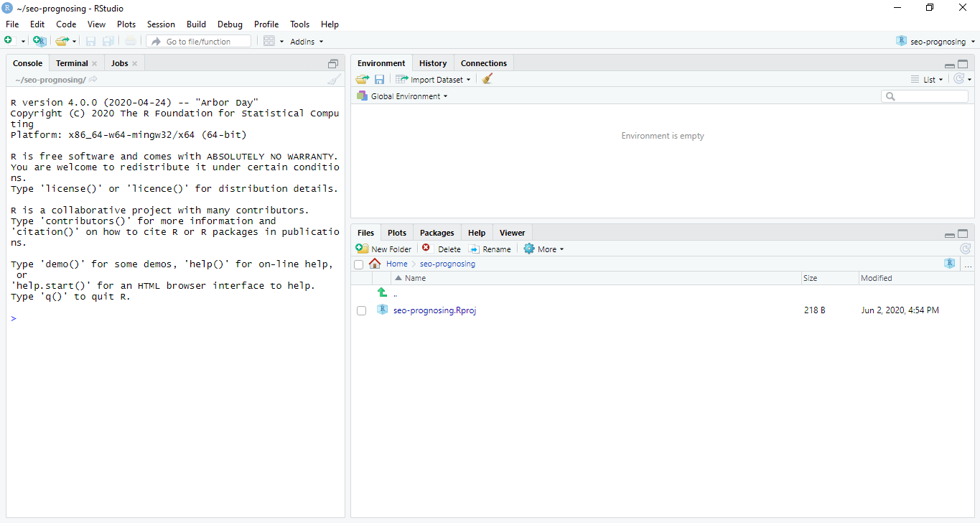Open the seo-prognosing.Rproj file link

[x=434, y=310]
